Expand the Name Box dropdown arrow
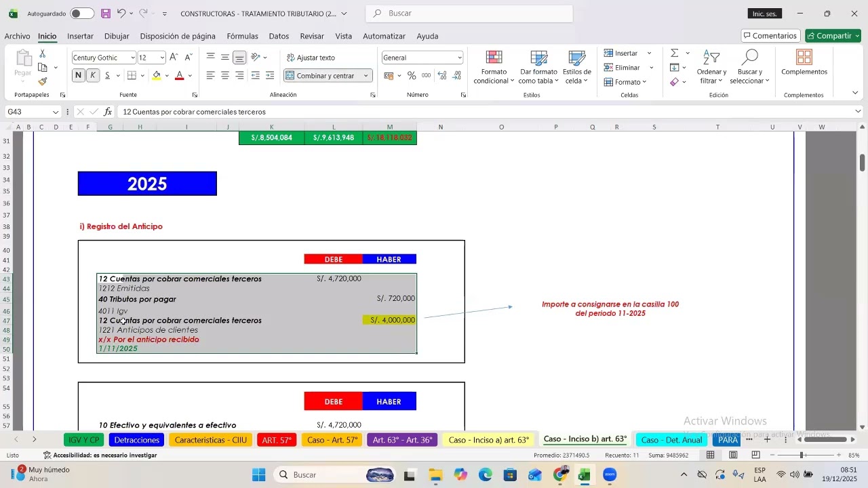The image size is (868, 488). (x=55, y=112)
